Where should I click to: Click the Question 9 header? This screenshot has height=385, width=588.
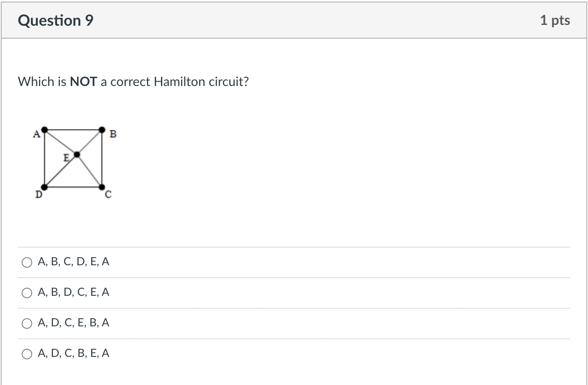(55, 20)
